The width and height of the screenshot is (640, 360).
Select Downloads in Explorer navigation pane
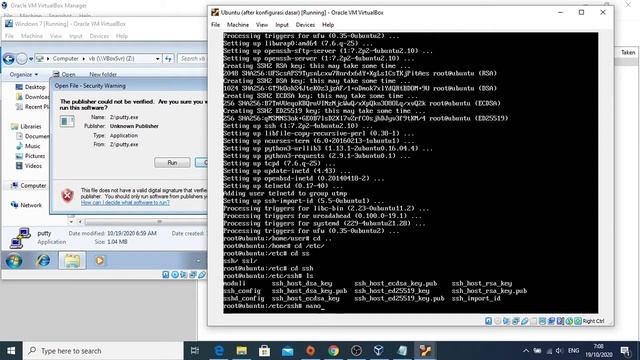[33, 97]
